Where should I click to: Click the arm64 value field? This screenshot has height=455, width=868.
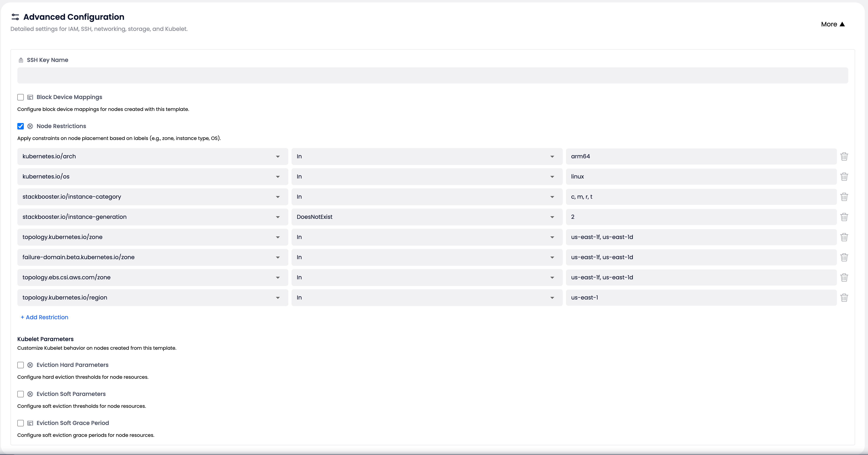point(701,157)
